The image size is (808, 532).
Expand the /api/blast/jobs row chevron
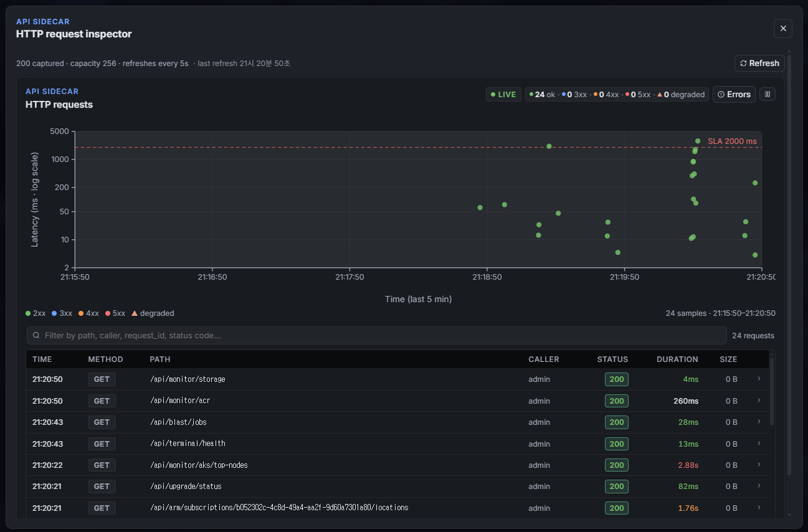point(759,422)
